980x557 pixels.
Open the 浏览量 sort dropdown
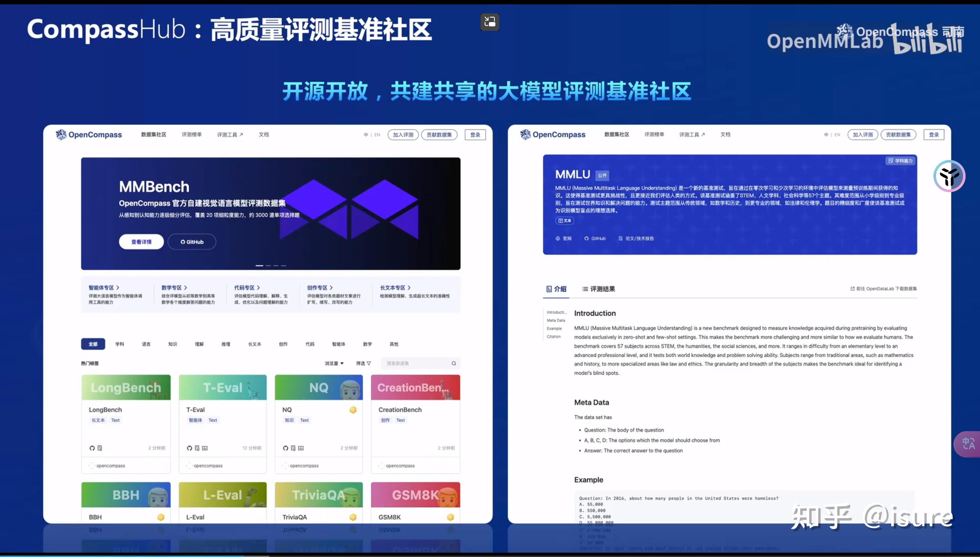coord(334,363)
